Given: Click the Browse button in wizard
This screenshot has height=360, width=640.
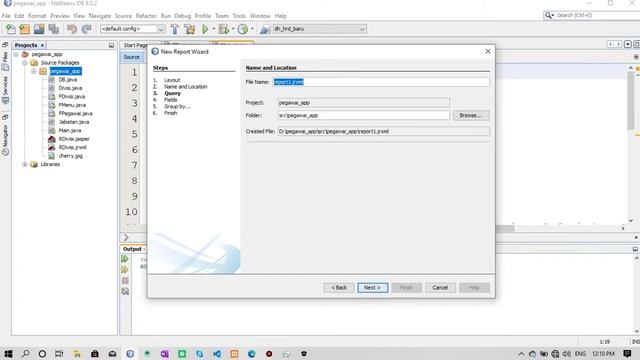Looking at the screenshot, I should (471, 116).
